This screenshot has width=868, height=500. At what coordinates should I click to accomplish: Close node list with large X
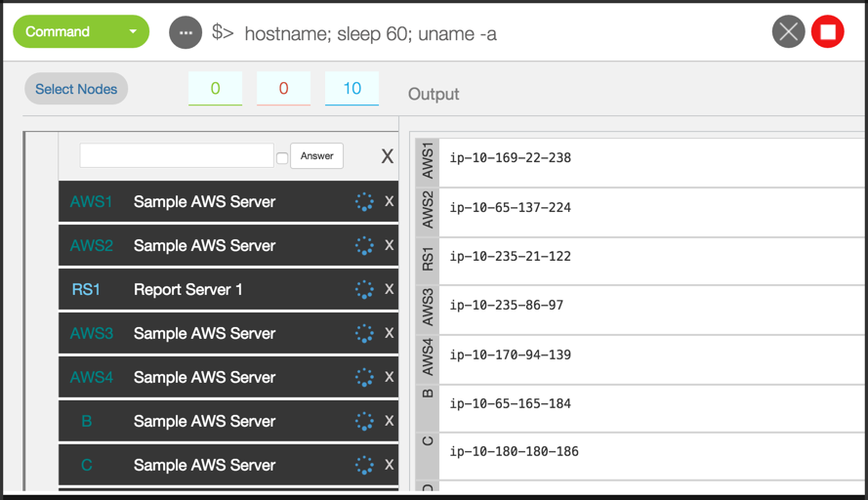pos(388,156)
